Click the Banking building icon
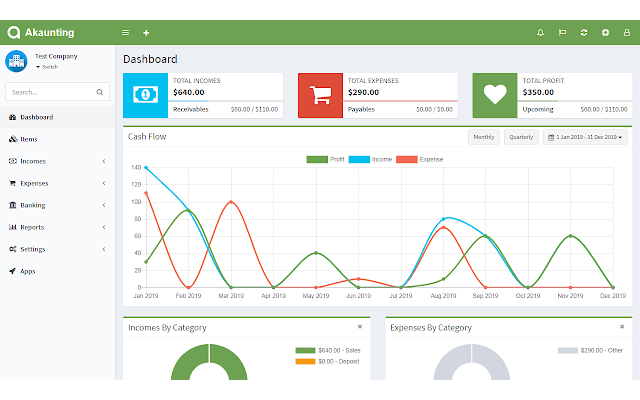Screen dimensions: 640x400 tap(13, 205)
